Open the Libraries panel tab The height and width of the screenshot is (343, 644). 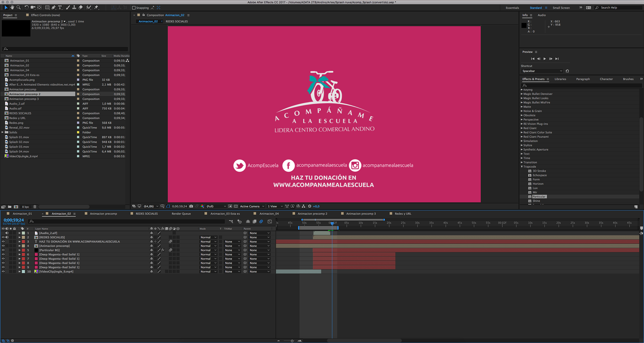coord(560,79)
